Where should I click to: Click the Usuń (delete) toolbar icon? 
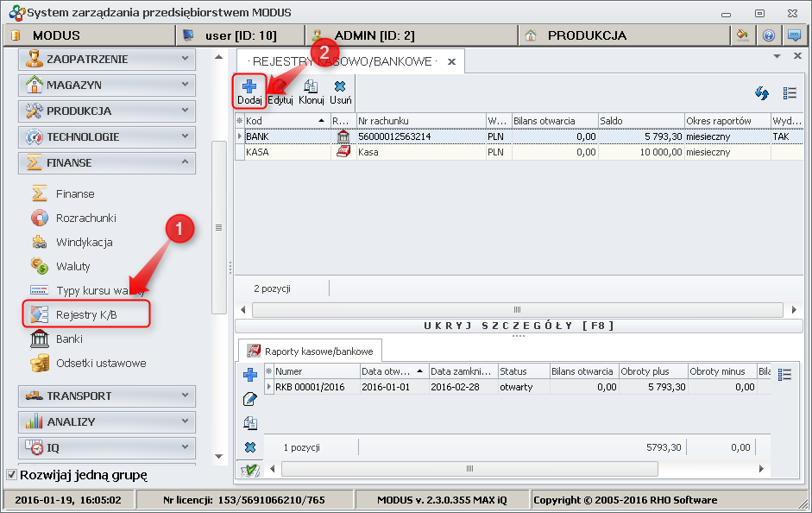(x=340, y=92)
